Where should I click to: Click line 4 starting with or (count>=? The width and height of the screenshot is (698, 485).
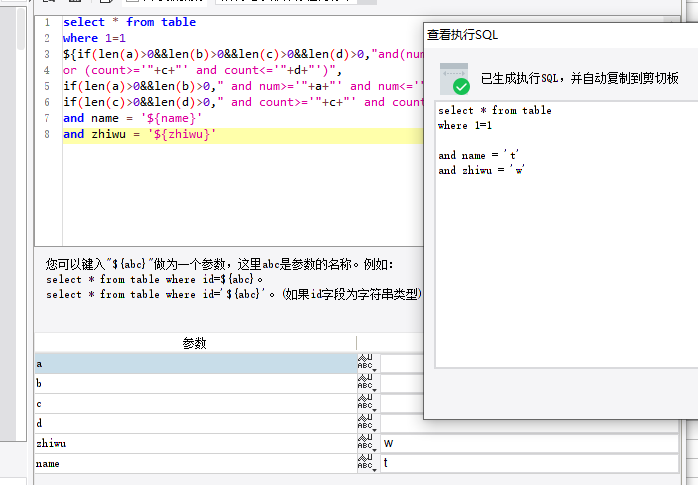(202, 70)
